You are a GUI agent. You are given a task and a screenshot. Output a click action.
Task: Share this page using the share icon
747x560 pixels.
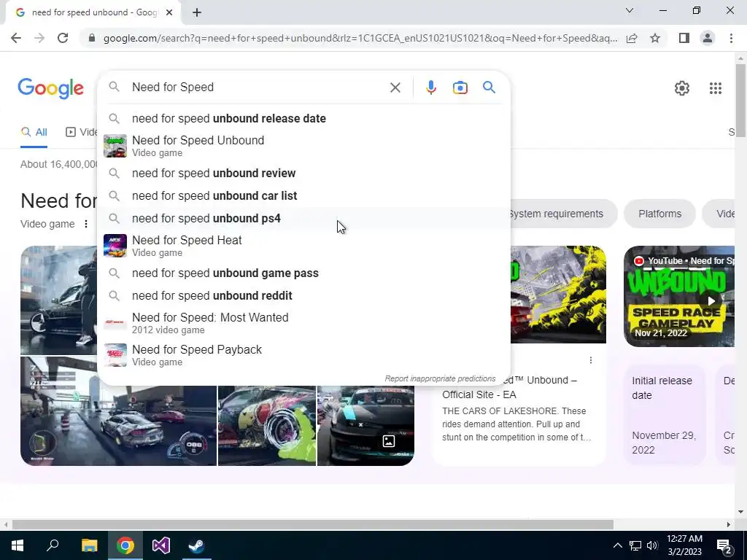632,38
